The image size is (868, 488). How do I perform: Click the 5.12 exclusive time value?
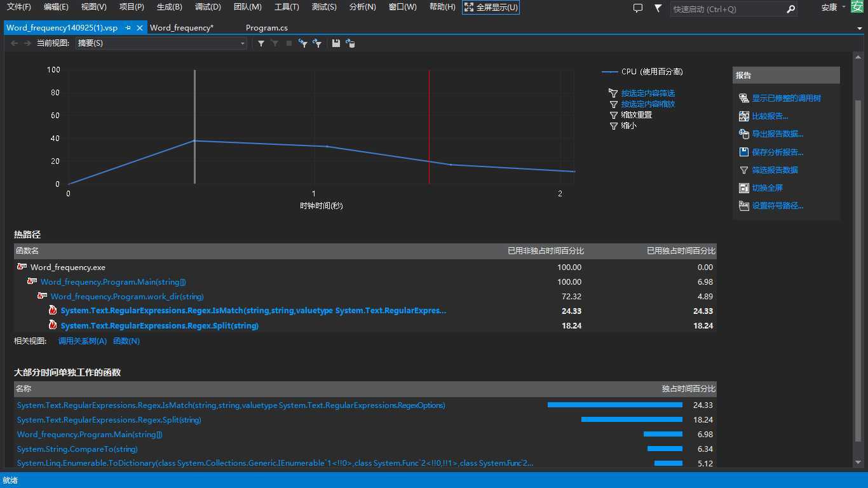[705, 464]
